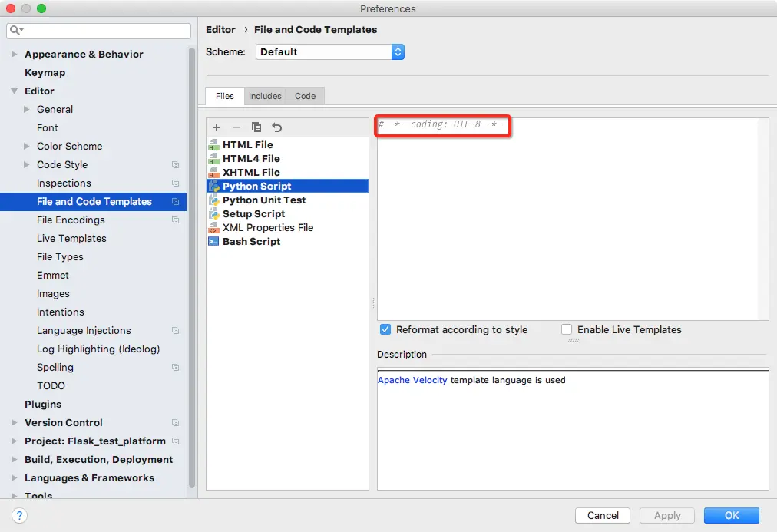The width and height of the screenshot is (777, 532).
Task: Switch to the Files tab
Action: pyautogui.click(x=224, y=96)
